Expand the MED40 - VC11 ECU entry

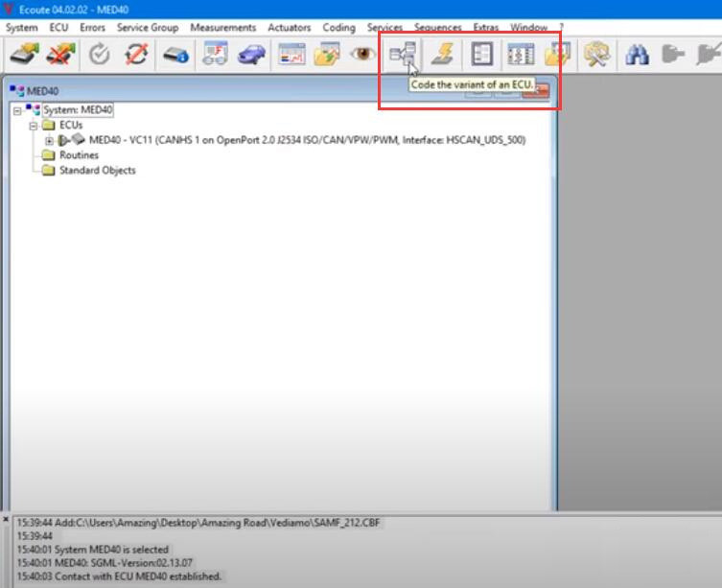49,140
